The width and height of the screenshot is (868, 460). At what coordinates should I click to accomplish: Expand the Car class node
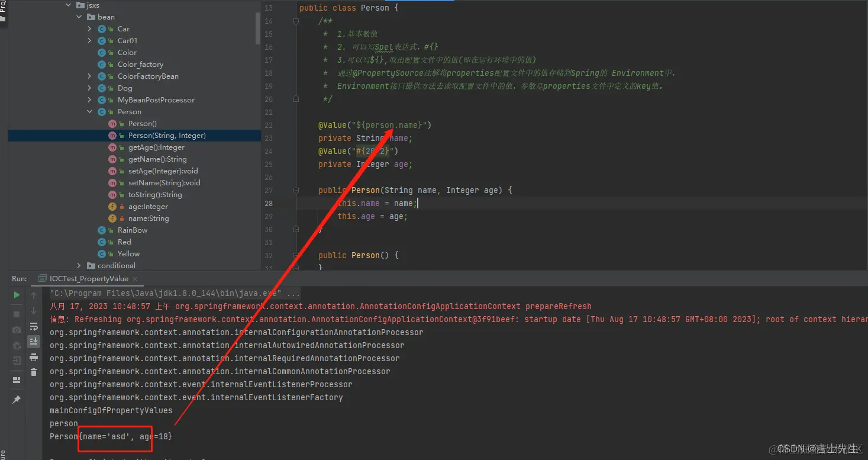[x=89, y=29]
